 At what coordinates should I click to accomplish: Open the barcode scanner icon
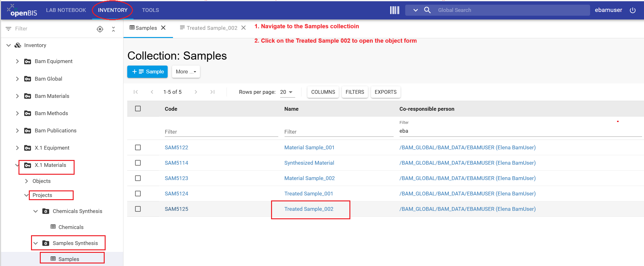click(x=395, y=10)
